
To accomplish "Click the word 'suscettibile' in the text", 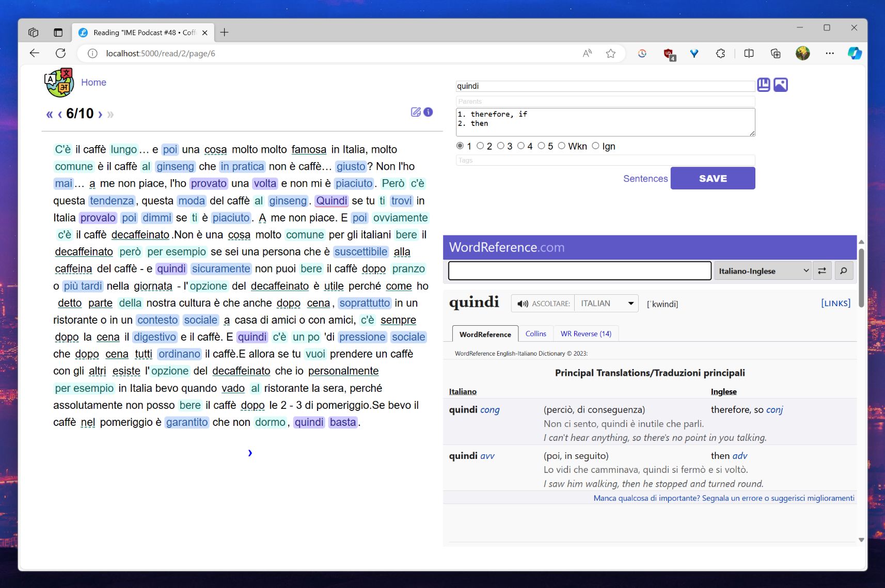I will coord(361,251).
